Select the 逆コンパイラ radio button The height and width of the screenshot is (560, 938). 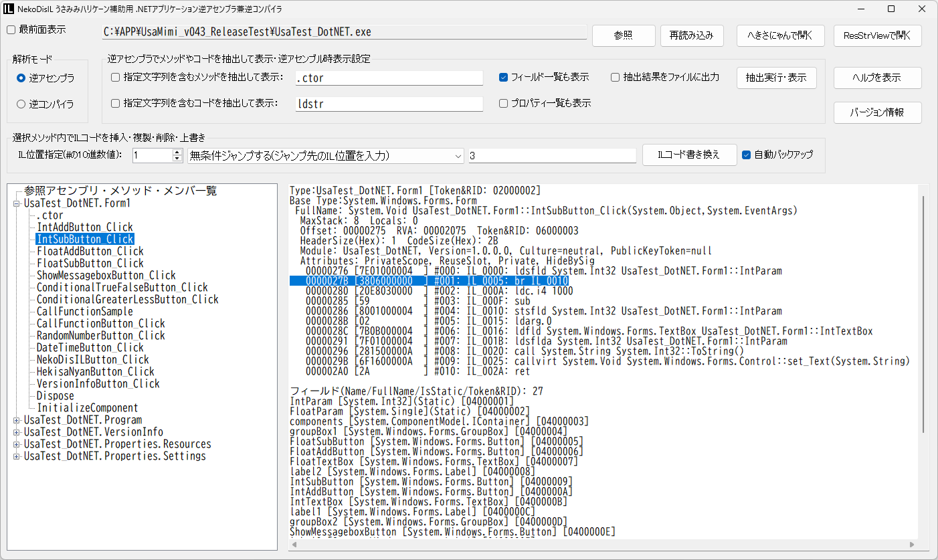click(x=21, y=104)
